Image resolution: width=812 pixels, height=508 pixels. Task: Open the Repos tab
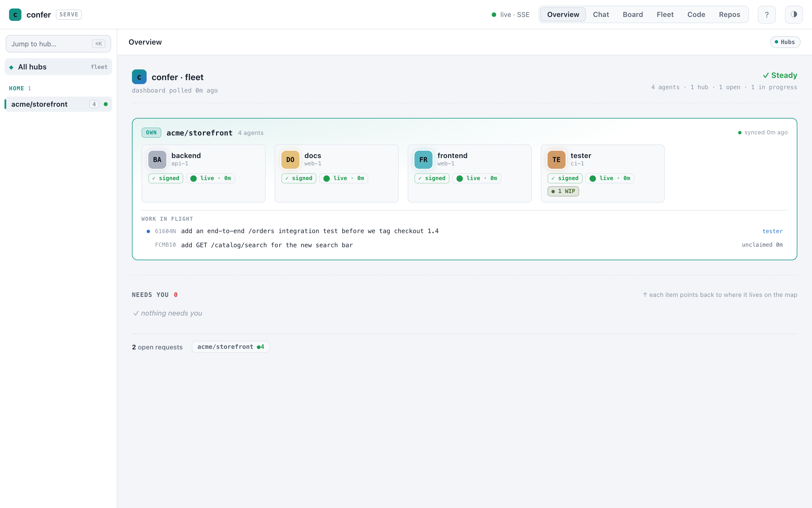[729, 14]
